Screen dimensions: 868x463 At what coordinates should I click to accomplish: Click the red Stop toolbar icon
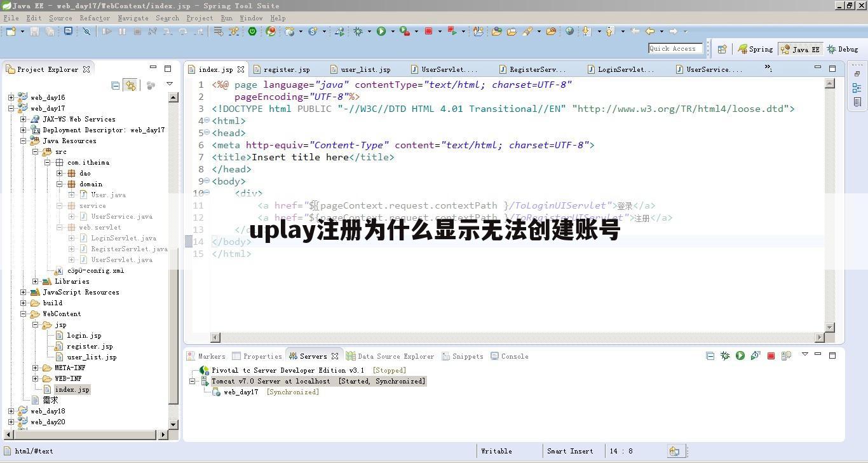[x=428, y=31]
